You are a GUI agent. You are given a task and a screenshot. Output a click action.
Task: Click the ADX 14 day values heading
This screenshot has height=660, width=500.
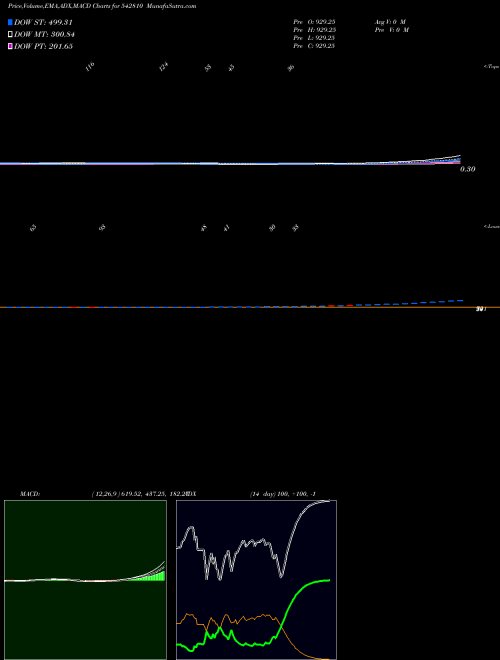(282, 494)
